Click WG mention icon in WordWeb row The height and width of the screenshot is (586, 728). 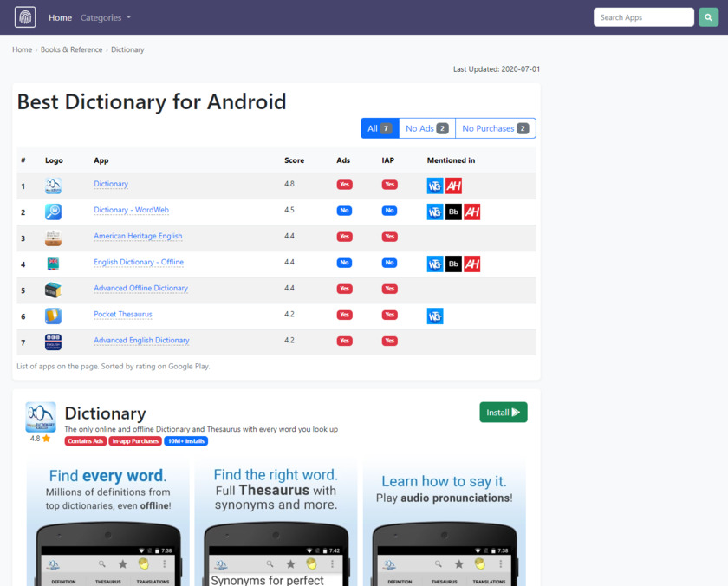tap(435, 212)
